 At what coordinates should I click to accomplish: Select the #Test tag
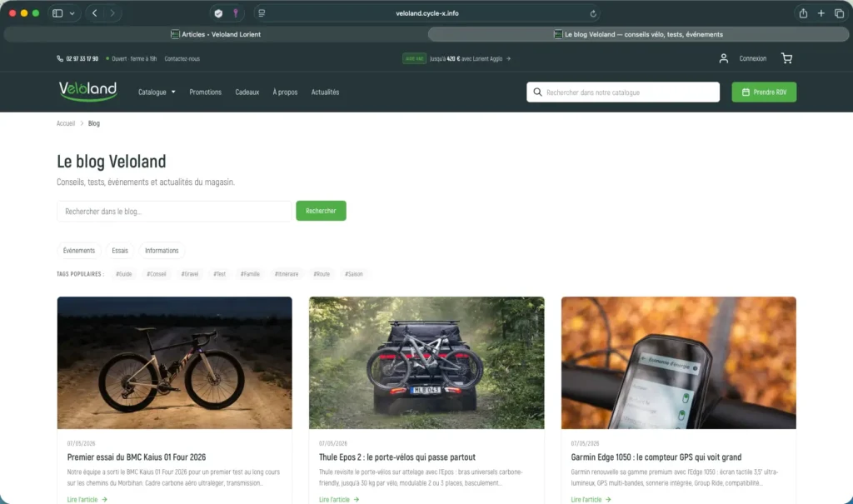click(219, 274)
